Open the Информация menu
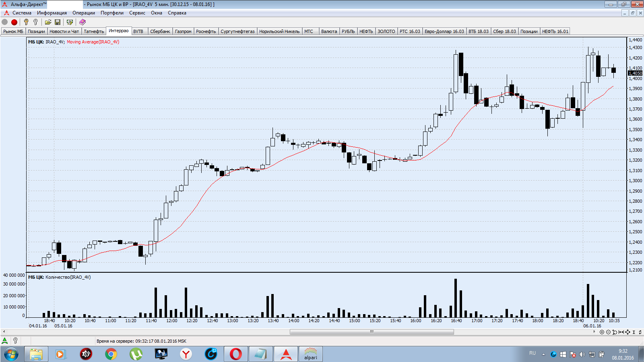The image size is (644, 362). (52, 13)
